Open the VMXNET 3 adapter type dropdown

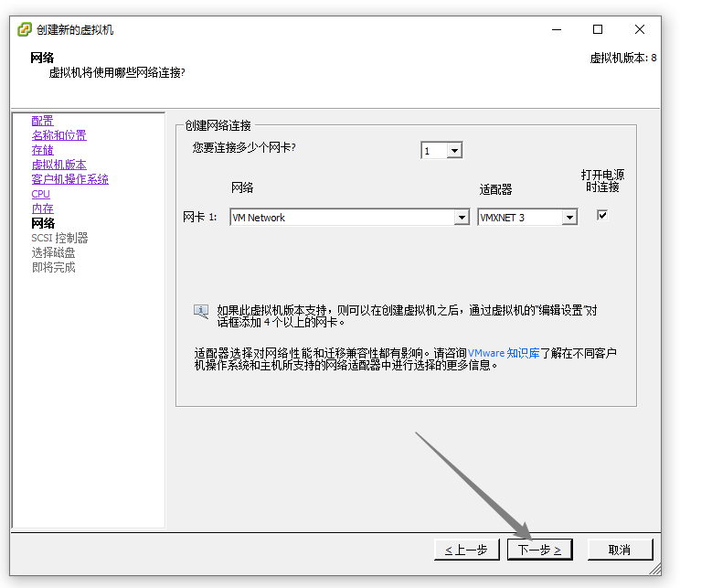click(569, 218)
